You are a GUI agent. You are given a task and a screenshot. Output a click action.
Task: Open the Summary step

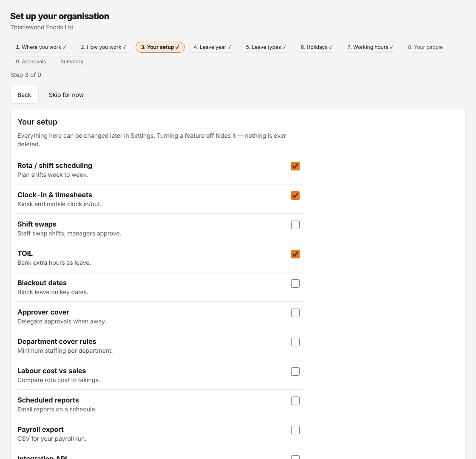(x=72, y=62)
